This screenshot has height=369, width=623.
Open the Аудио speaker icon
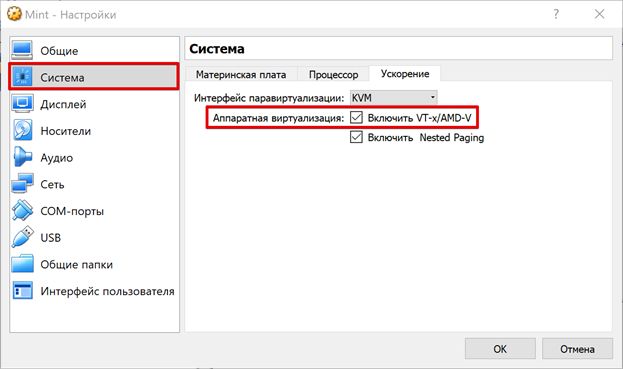point(22,157)
